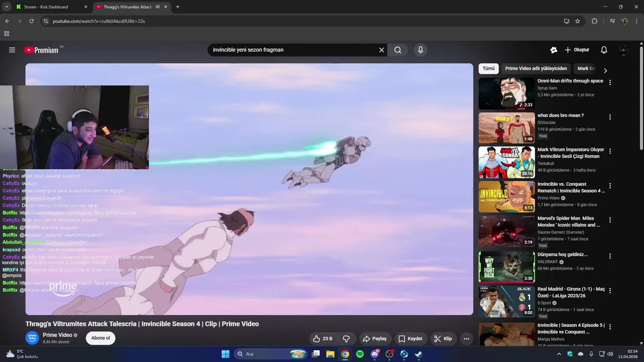Go back to the previous page
The width and height of the screenshot is (644, 362).
tap(7, 21)
